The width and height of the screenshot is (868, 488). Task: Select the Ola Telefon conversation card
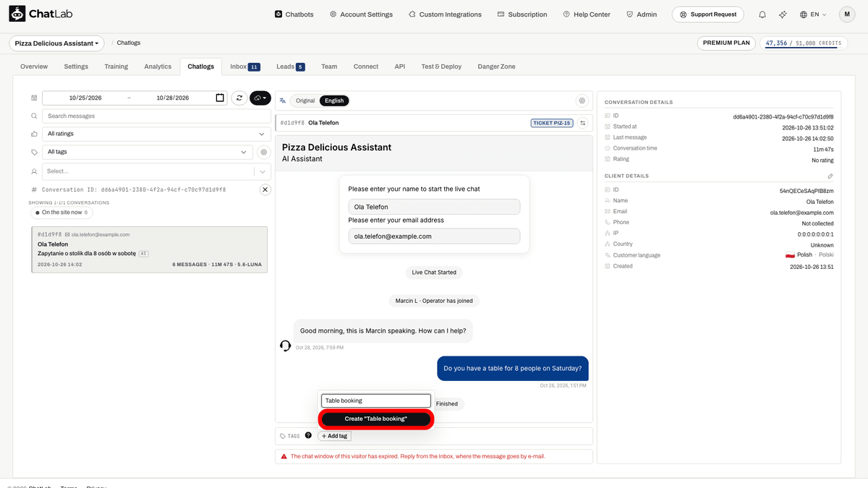[150, 249]
